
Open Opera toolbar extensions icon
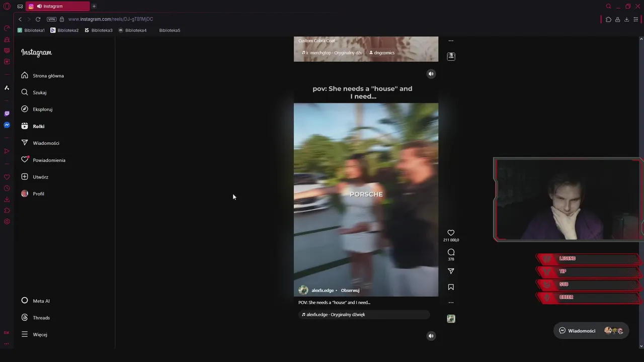pyautogui.click(x=608, y=19)
